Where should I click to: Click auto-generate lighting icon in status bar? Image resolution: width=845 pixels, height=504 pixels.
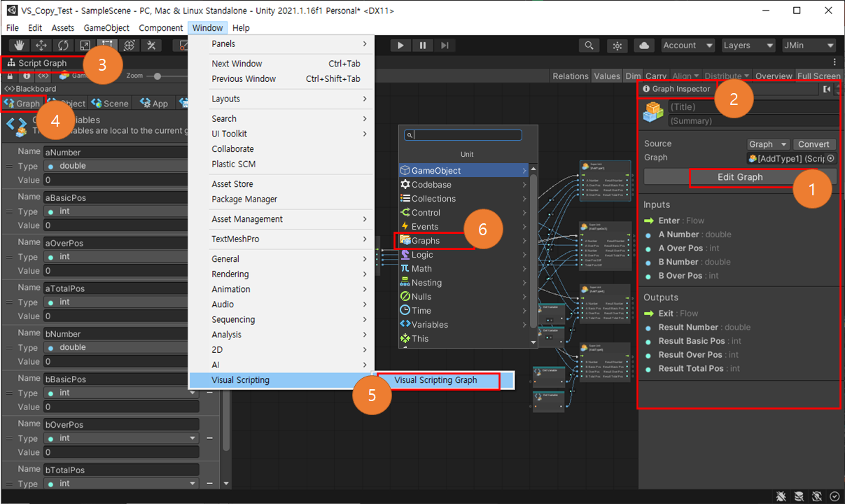(817, 496)
